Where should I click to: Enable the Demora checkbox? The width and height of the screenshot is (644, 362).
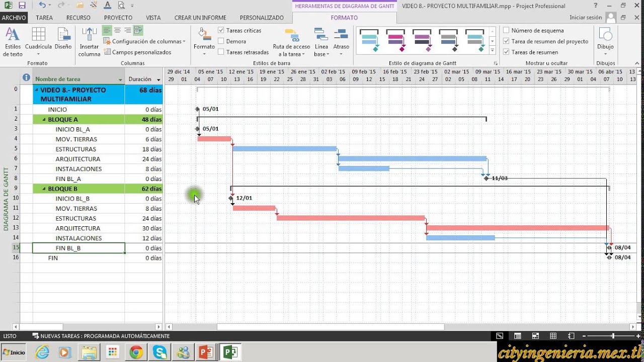pos(221,41)
